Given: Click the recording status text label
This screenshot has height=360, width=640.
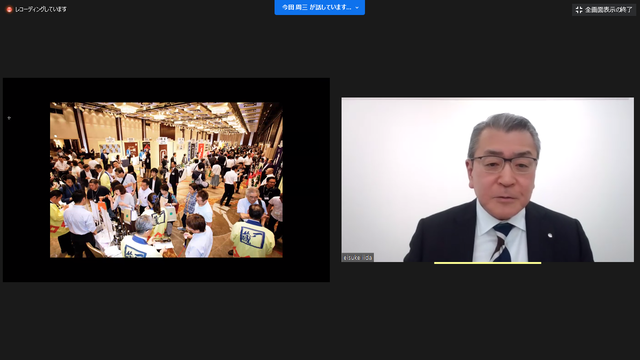Looking at the screenshot, I should click(x=41, y=9).
